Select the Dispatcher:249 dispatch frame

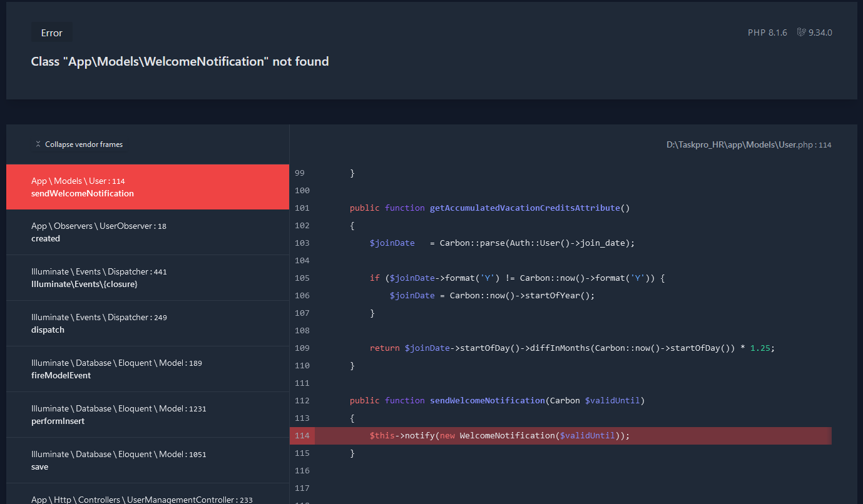click(148, 323)
